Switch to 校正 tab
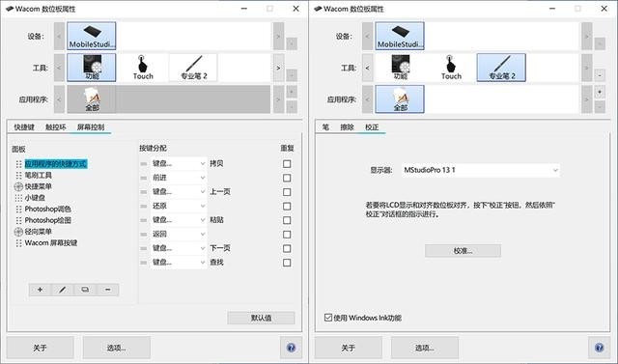 (x=372, y=126)
